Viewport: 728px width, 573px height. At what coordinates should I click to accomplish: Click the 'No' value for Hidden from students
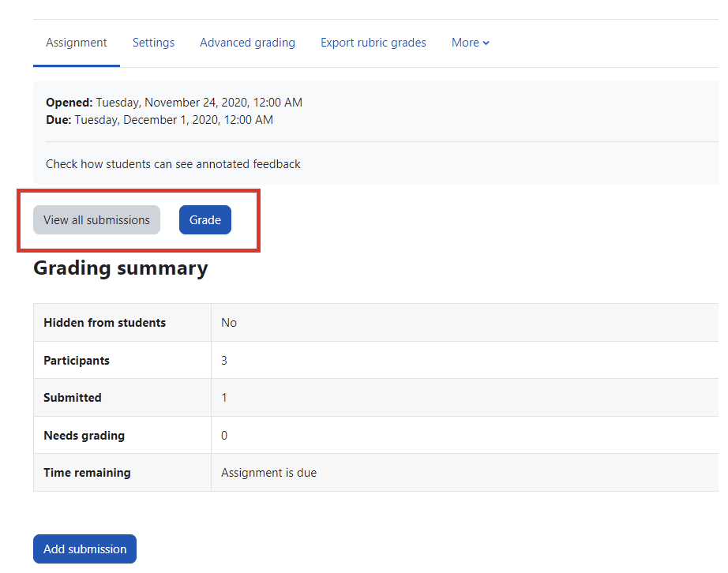click(x=229, y=323)
